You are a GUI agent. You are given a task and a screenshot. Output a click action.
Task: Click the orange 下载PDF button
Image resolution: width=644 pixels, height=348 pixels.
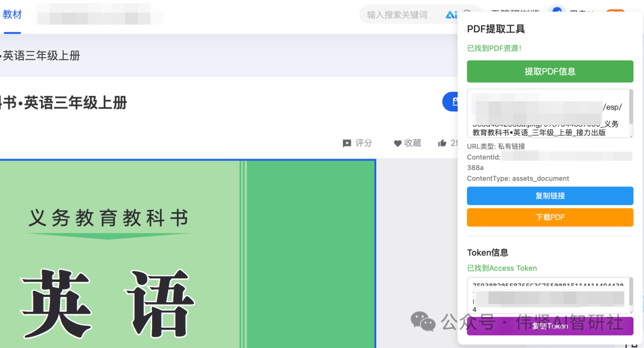[550, 217]
